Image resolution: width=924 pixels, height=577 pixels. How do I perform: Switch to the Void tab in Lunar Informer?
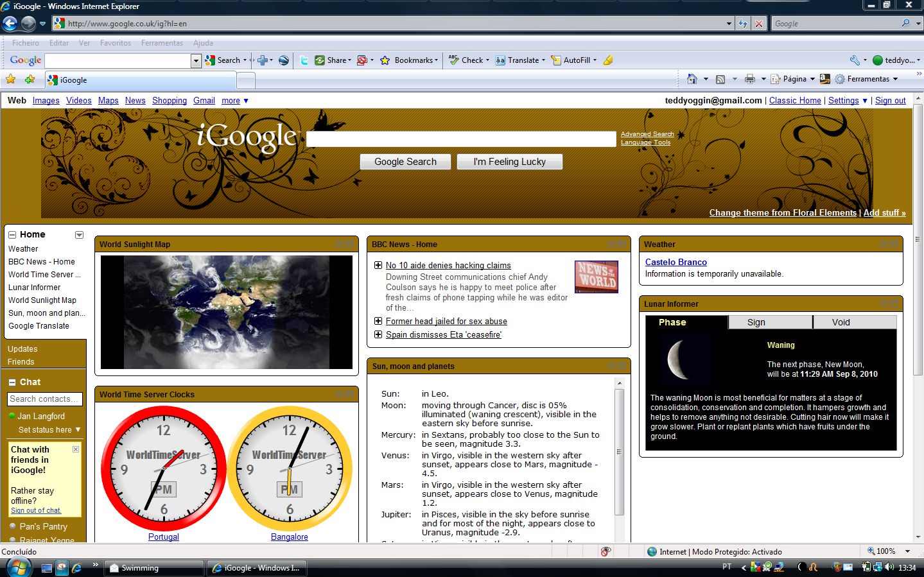click(x=855, y=322)
